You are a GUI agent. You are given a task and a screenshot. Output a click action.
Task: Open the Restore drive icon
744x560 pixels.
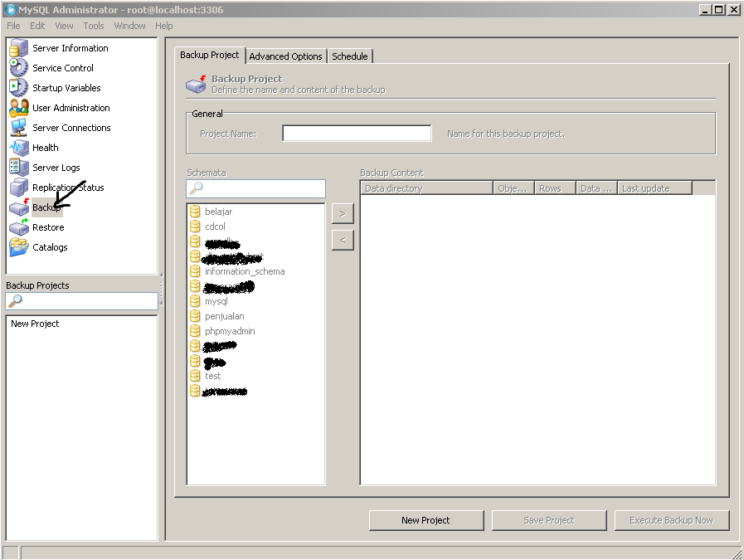pyautogui.click(x=19, y=227)
